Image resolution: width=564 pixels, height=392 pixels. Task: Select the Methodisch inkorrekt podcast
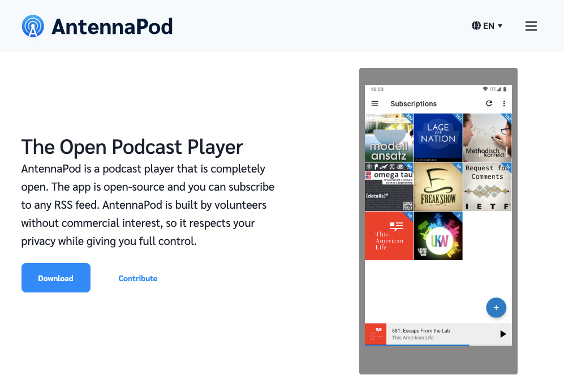pyautogui.click(x=487, y=137)
